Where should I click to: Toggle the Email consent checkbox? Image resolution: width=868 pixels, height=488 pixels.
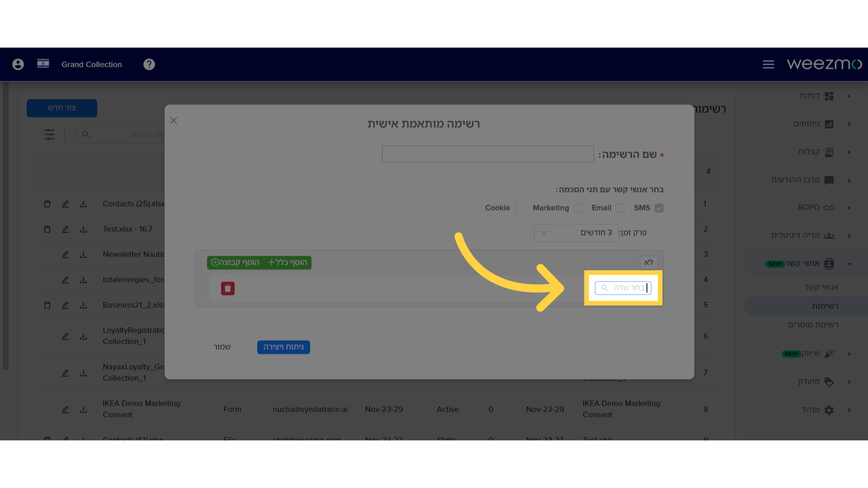coord(621,208)
